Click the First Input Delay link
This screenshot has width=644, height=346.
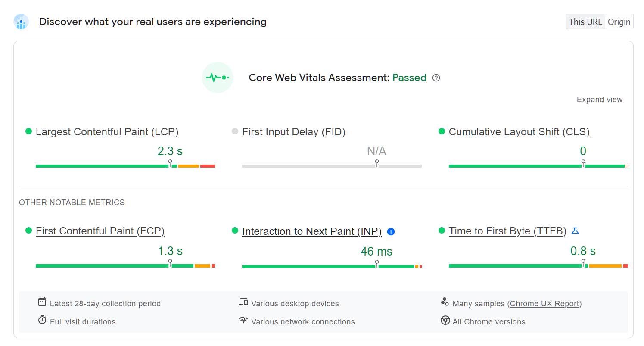click(x=294, y=132)
